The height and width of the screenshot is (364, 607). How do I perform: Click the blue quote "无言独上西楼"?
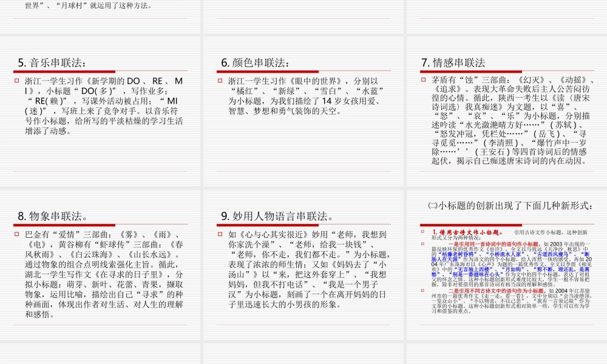474,269
